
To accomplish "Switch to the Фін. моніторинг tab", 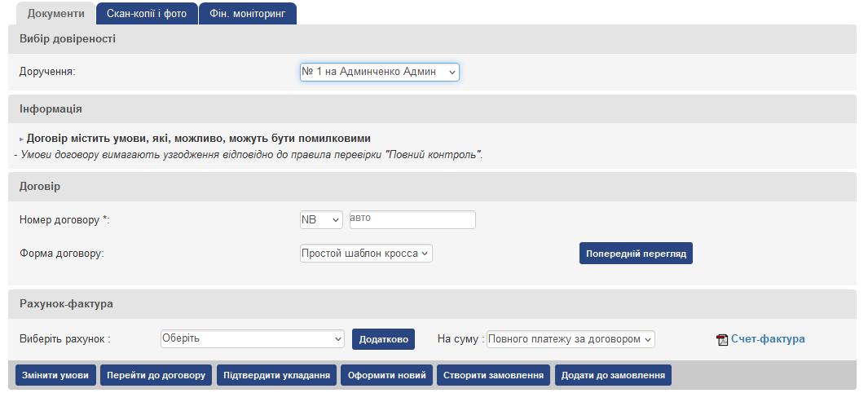I will point(247,14).
